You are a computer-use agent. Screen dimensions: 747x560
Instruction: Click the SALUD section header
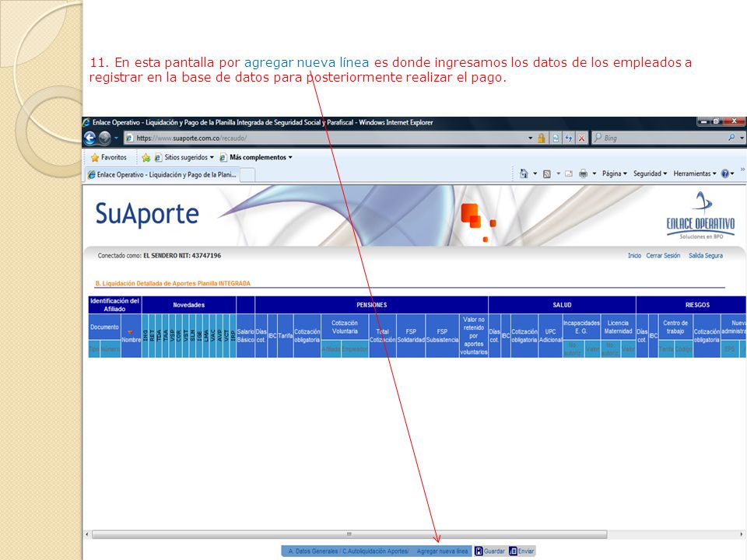point(562,305)
